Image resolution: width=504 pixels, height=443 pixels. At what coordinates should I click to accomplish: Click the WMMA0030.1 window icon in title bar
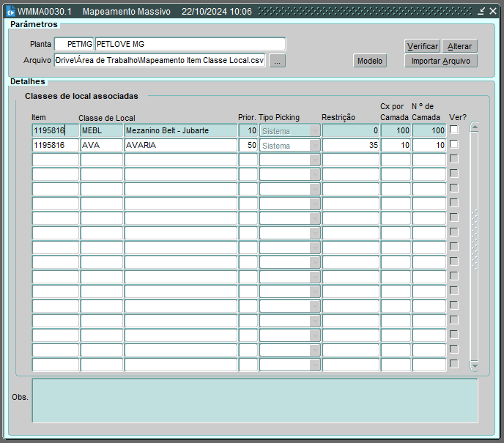(x=10, y=12)
